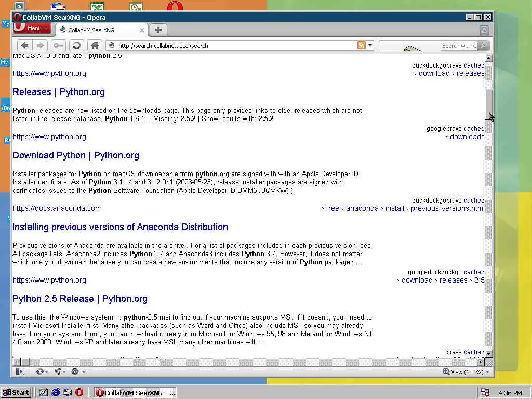Click the magnifier search button in the search box
Image resolution: width=532 pixels, height=399 pixels.
pyautogui.click(x=483, y=45)
